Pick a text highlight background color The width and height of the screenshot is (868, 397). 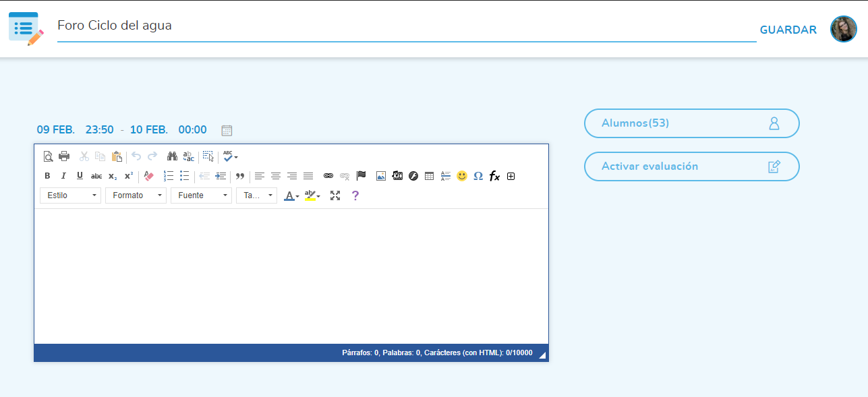(310, 195)
